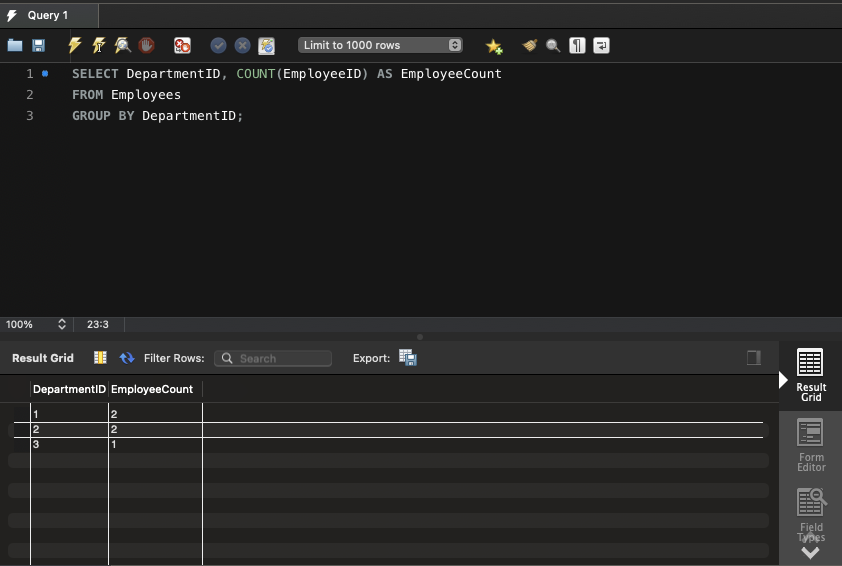Open the Limit to 1000 rows dropdown

tap(380, 45)
